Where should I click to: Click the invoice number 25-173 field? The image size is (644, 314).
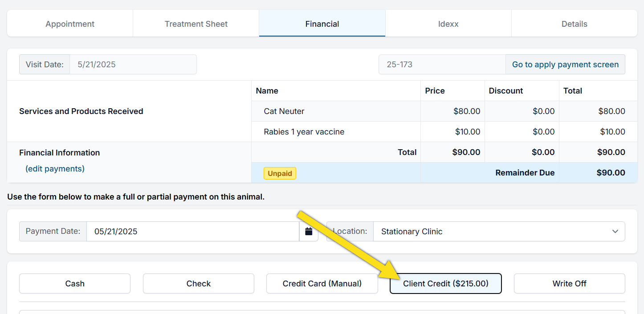coord(442,65)
